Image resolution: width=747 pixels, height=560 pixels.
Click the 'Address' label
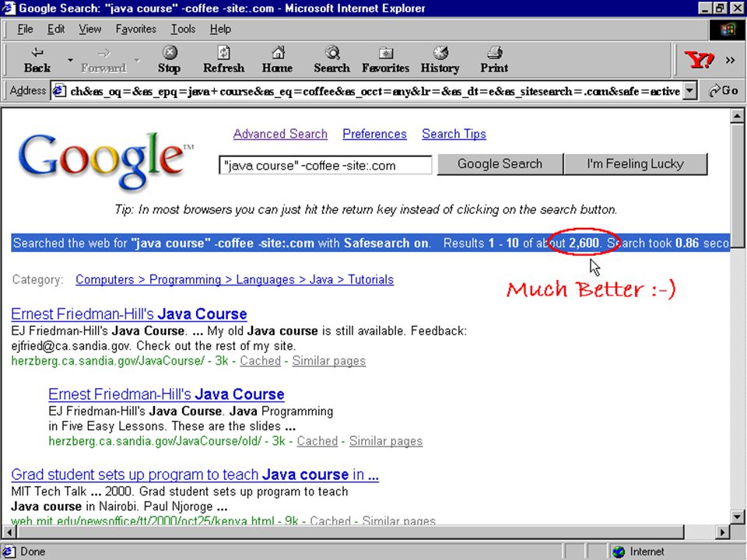pos(28,90)
